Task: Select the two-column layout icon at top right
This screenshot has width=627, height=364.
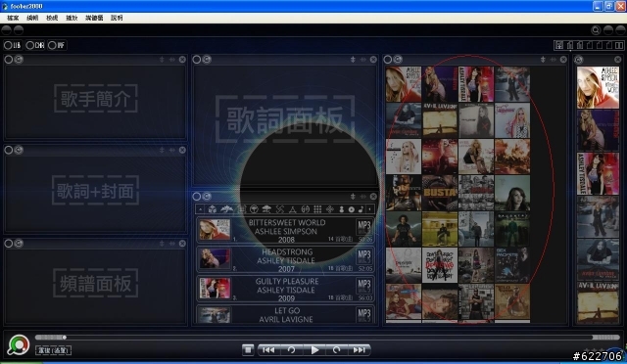Action: [x=619, y=45]
